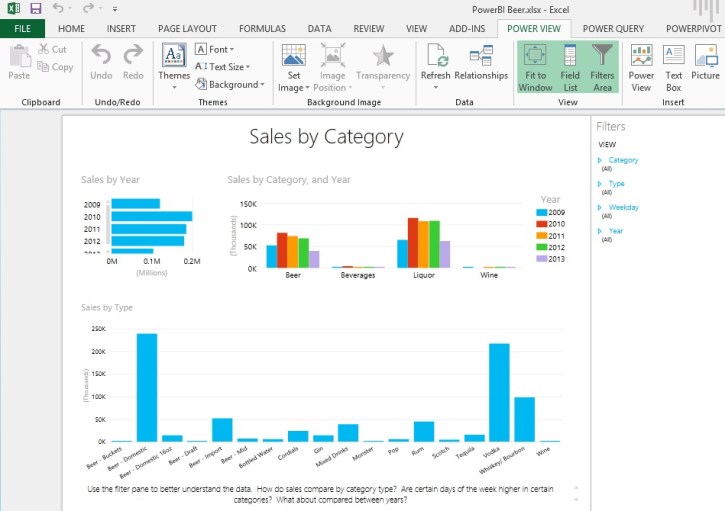725x511 pixels.
Task: Insert a Picture into the view
Action: click(705, 61)
